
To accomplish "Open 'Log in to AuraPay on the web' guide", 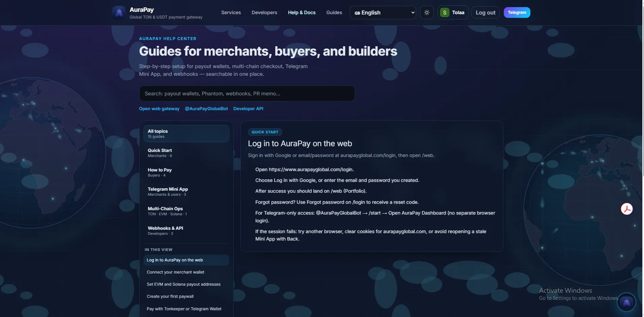I will pyautogui.click(x=186, y=260).
